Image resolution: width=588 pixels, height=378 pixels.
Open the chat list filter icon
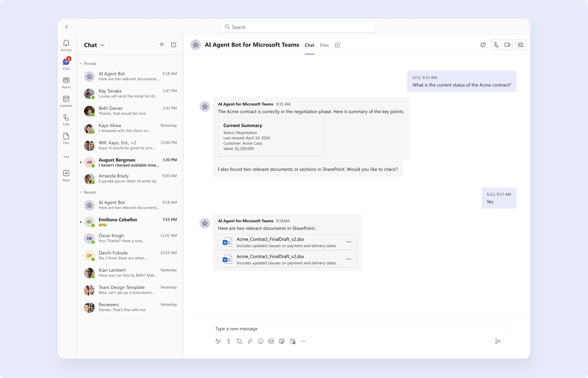[x=162, y=45]
